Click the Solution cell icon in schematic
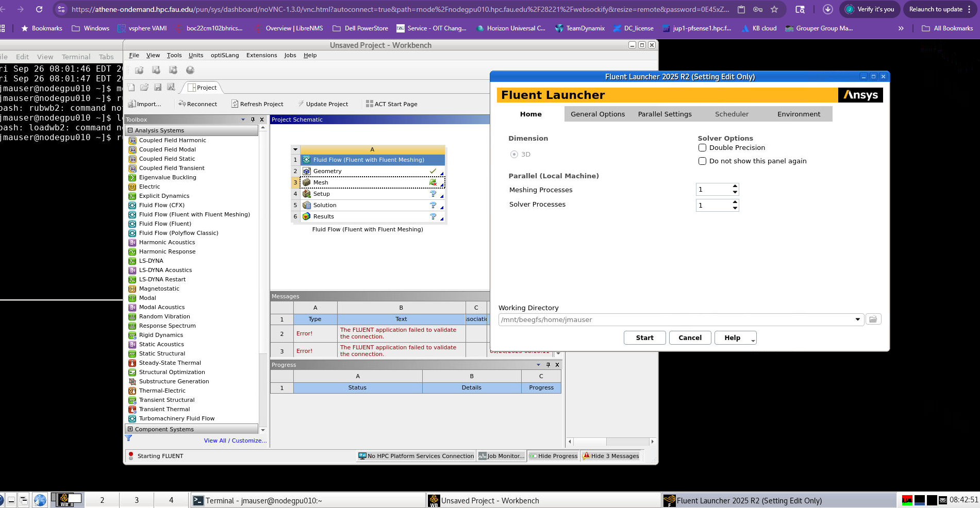This screenshot has width=980, height=508. pyautogui.click(x=307, y=205)
